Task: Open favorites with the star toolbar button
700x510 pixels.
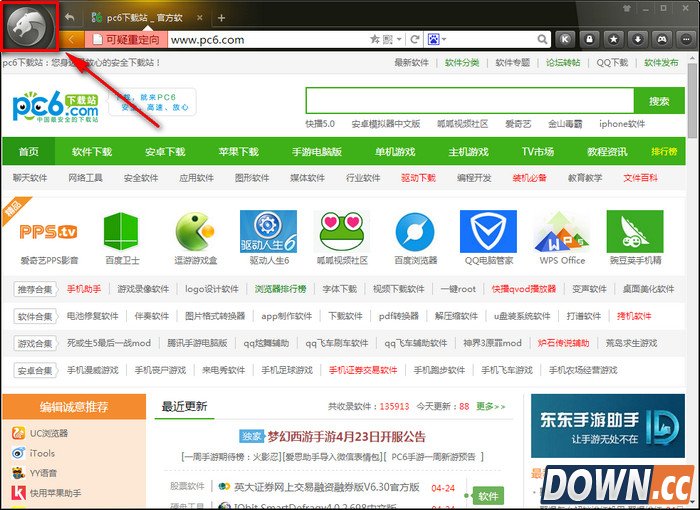Action: pos(613,39)
